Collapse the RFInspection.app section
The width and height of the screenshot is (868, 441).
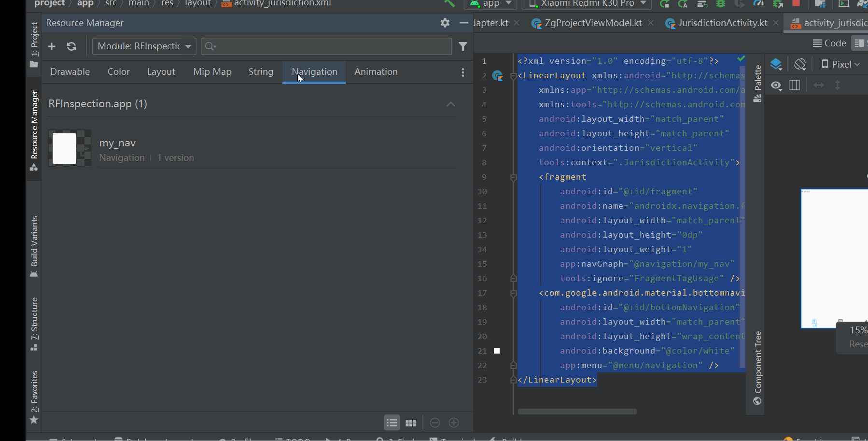[x=451, y=104]
